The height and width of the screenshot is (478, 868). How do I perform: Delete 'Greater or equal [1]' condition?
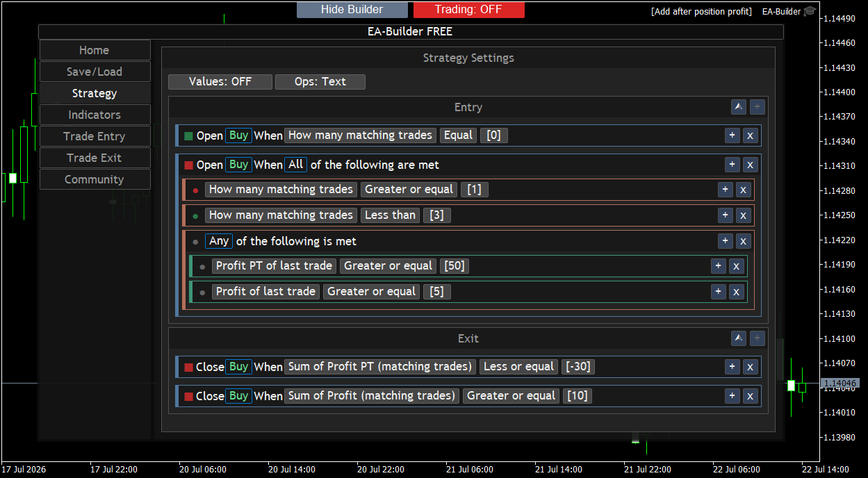pyautogui.click(x=743, y=190)
